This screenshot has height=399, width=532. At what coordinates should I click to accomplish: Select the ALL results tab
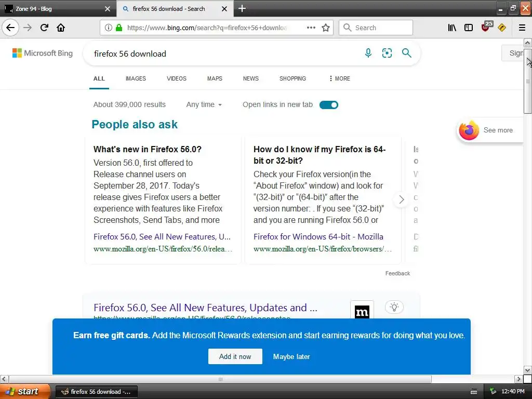(99, 79)
